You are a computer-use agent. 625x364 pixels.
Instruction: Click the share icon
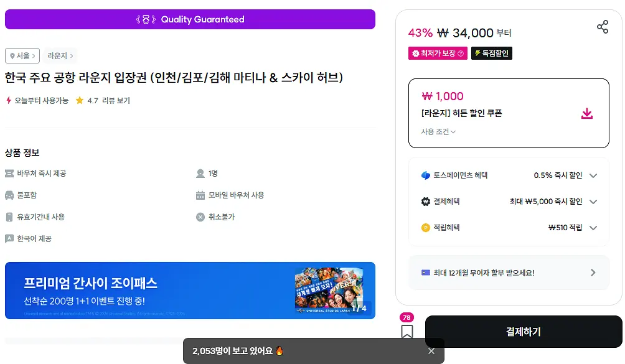pyautogui.click(x=603, y=27)
